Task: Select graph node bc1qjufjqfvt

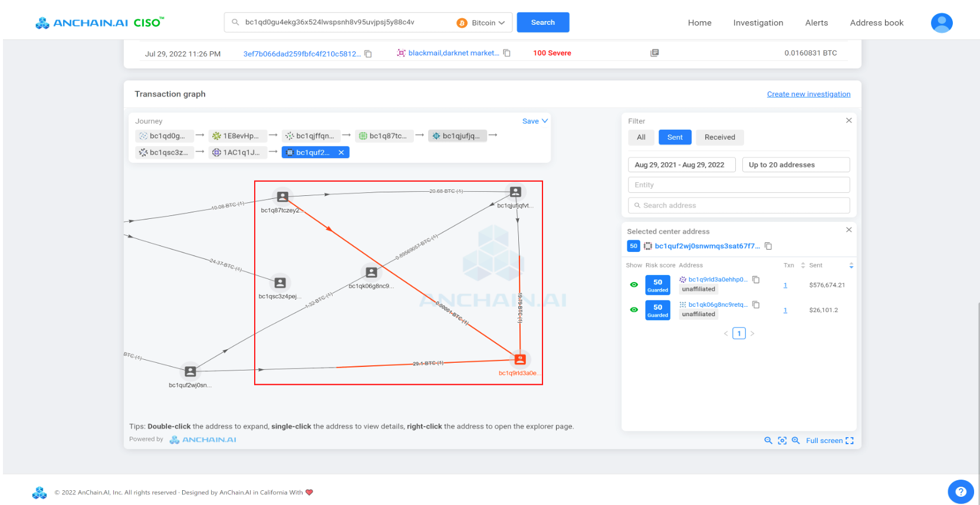Action: [x=515, y=192]
